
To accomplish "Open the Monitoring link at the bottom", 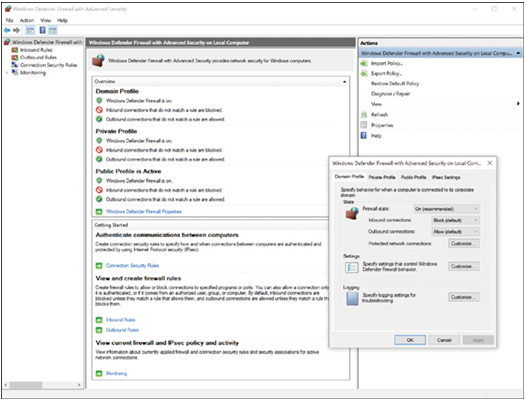I will click(117, 373).
